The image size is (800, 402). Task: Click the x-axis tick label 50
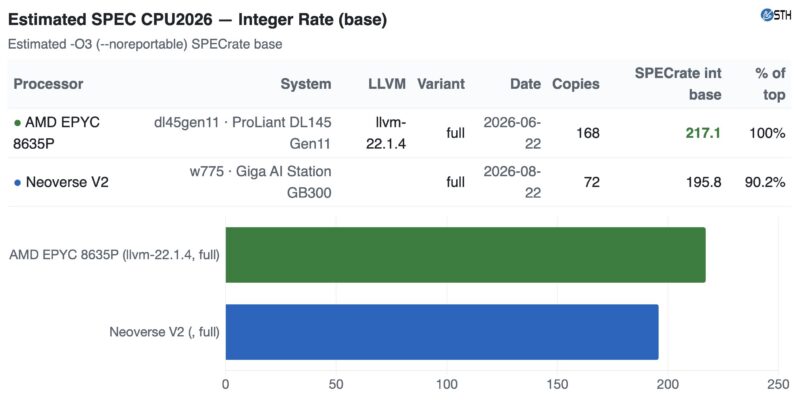tap(336, 384)
